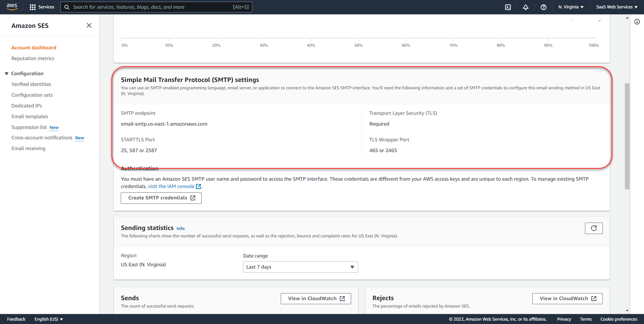The height and width of the screenshot is (324, 644).
Task: Open Verified identities
Action: tap(31, 84)
